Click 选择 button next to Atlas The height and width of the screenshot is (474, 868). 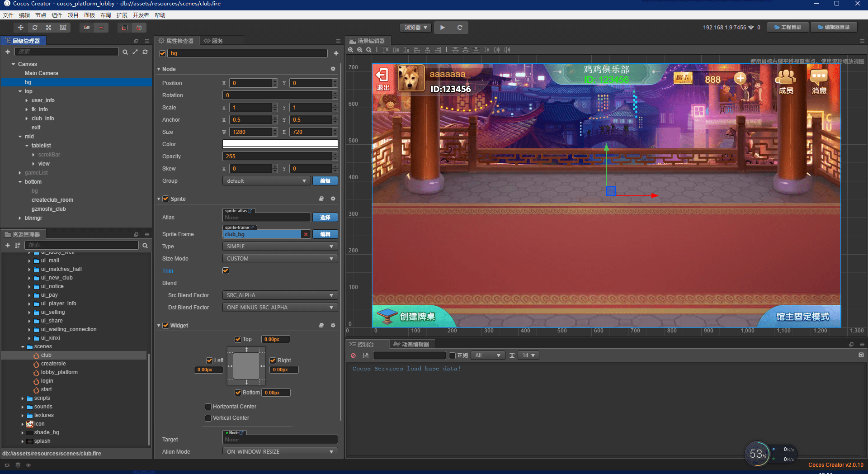point(325,218)
